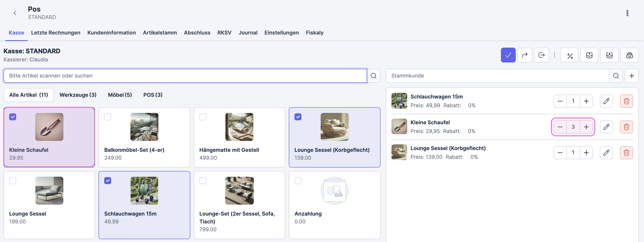Uncheck the Lounge Sessel (Korbgeflecht) checkbox

click(298, 117)
